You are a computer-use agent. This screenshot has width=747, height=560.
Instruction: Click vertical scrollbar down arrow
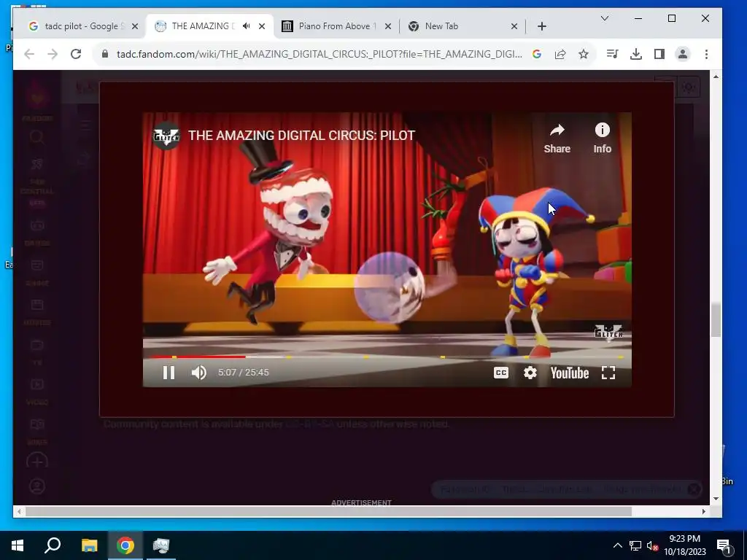pyautogui.click(x=716, y=499)
